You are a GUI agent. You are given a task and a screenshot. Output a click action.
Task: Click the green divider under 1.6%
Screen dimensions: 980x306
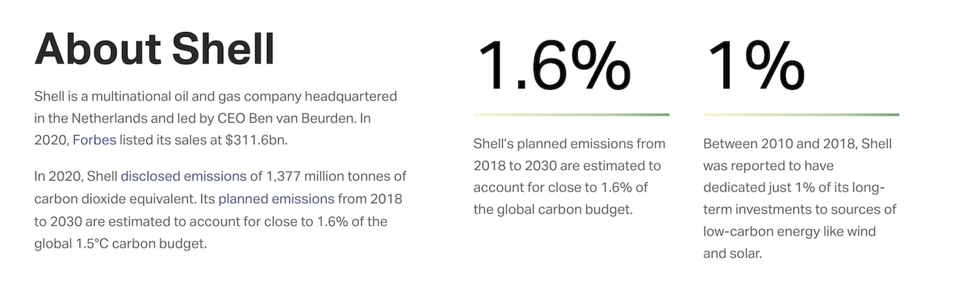pyautogui.click(x=571, y=115)
